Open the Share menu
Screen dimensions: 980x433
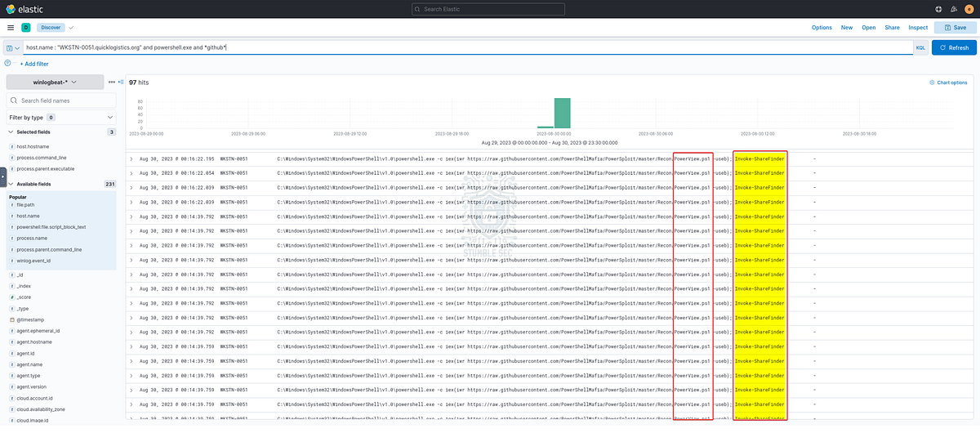(892, 28)
